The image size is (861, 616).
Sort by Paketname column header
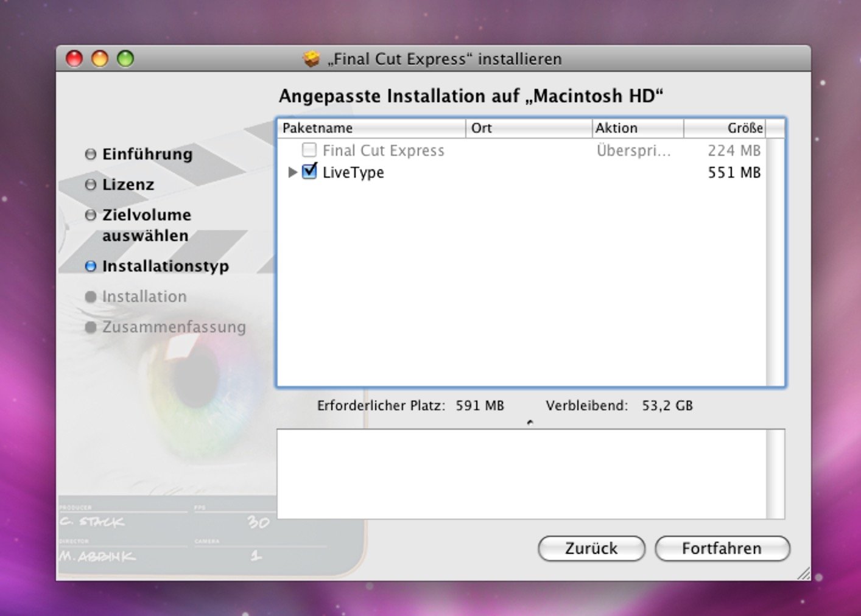click(371, 128)
